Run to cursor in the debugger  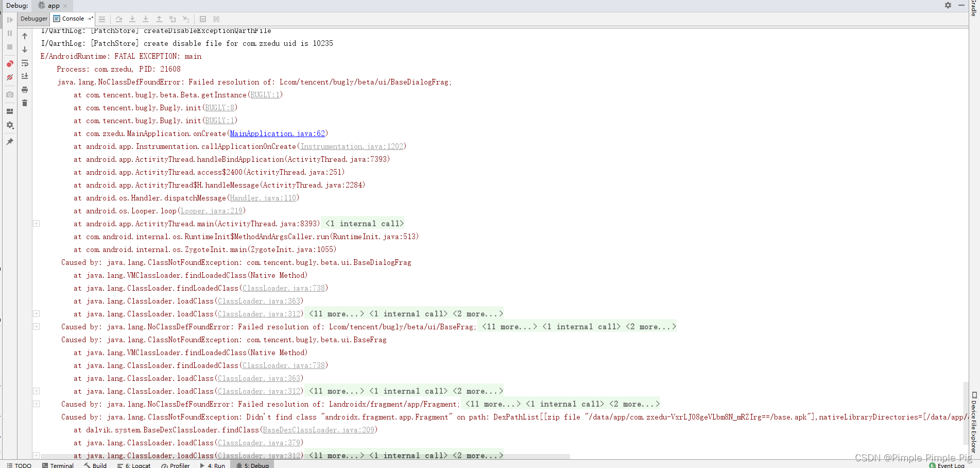(x=186, y=19)
